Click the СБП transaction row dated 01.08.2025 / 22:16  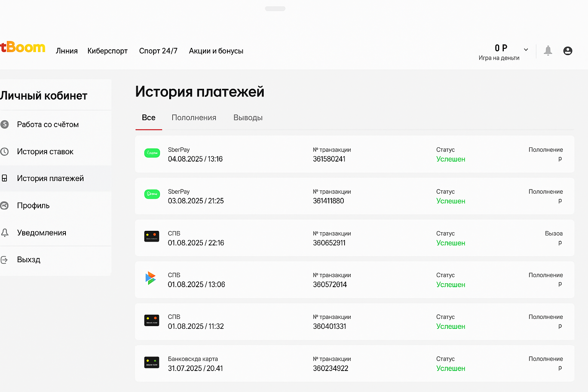coord(354,238)
